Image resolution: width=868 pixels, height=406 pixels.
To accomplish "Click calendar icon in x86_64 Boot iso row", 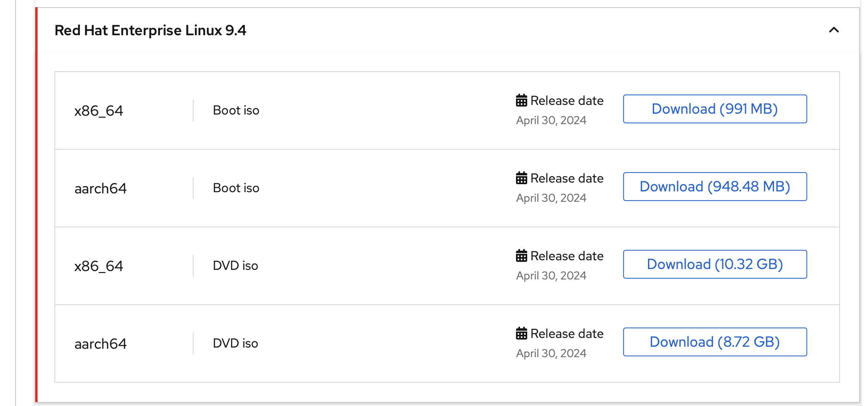I will coord(522,100).
